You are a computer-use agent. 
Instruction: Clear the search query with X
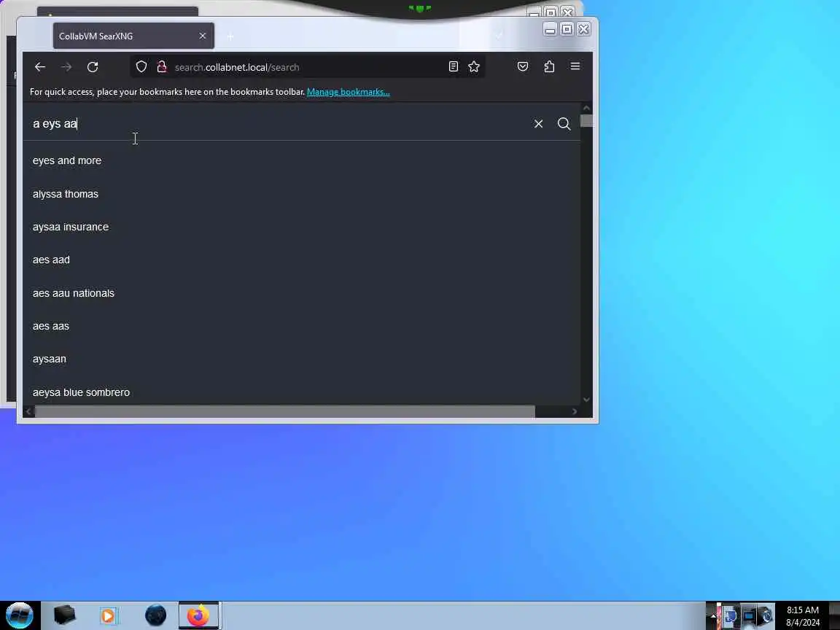point(538,124)
